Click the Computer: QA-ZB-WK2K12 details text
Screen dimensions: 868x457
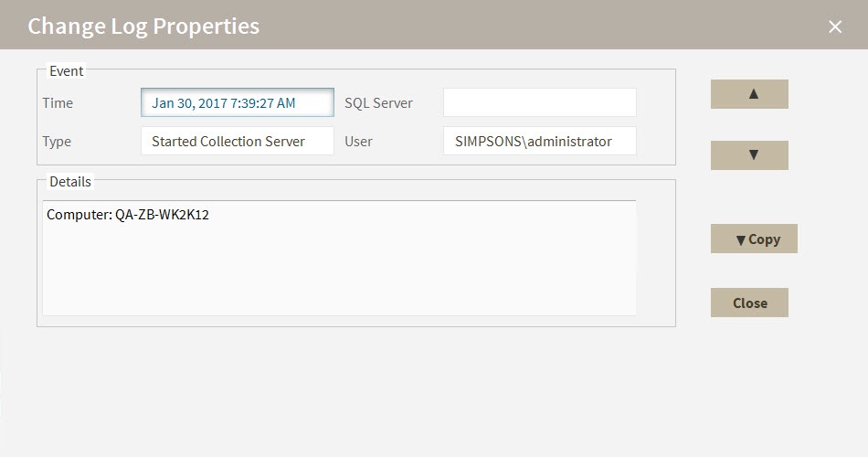(x=128, y=216)
